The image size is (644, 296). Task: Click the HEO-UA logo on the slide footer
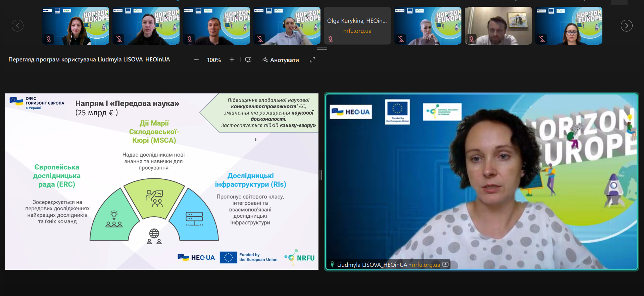(x=196, y=257)
